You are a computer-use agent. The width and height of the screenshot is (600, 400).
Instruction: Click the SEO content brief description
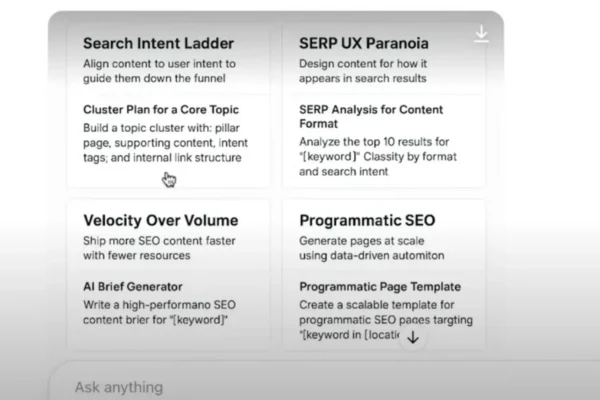159,312
